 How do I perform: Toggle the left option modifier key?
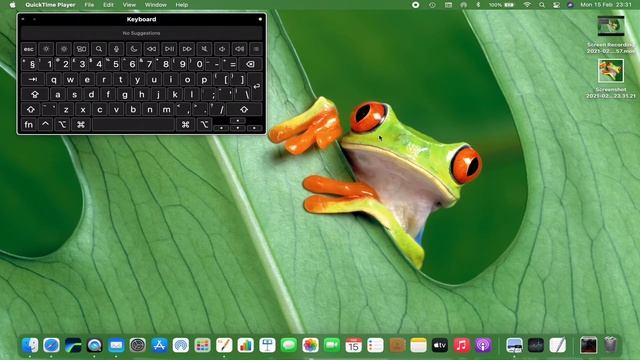[62, 124]
